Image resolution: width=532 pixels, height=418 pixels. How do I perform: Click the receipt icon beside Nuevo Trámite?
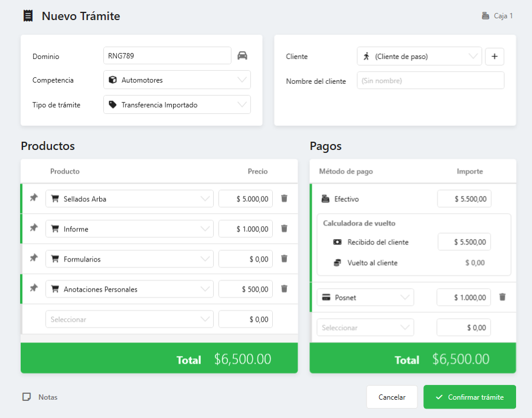(x=28, y=16)
